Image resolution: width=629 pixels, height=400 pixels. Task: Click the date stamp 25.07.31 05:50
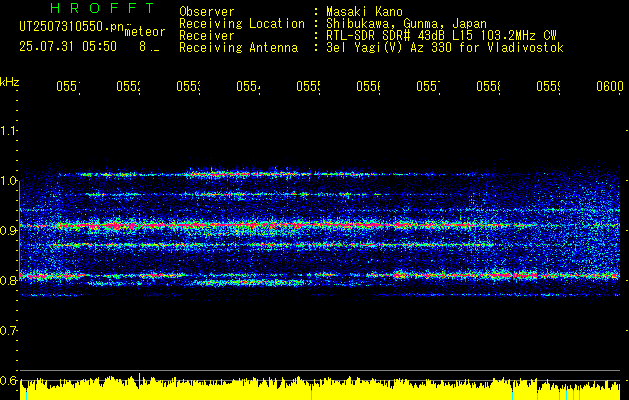[68, 47]
